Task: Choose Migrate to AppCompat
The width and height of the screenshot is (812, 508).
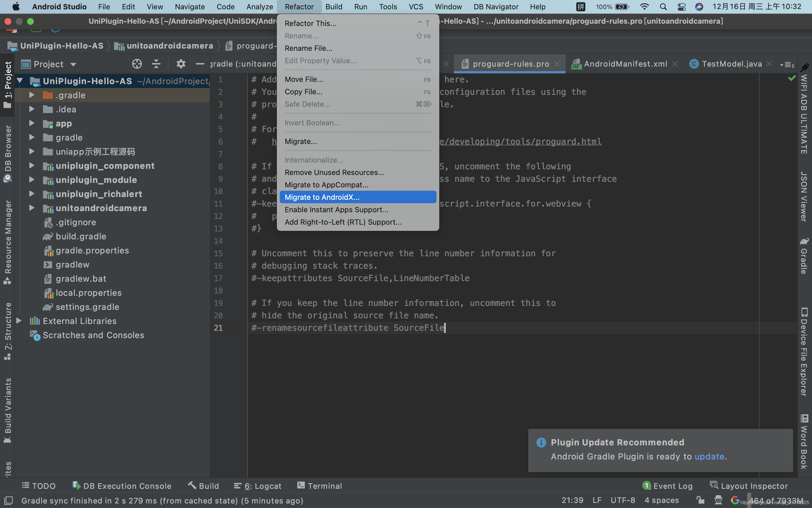Action: (358, 185)
